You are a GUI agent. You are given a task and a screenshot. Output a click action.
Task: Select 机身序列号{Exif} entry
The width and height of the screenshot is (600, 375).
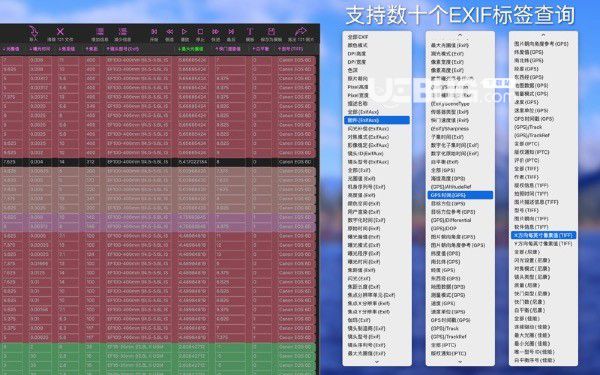(366, 187)
